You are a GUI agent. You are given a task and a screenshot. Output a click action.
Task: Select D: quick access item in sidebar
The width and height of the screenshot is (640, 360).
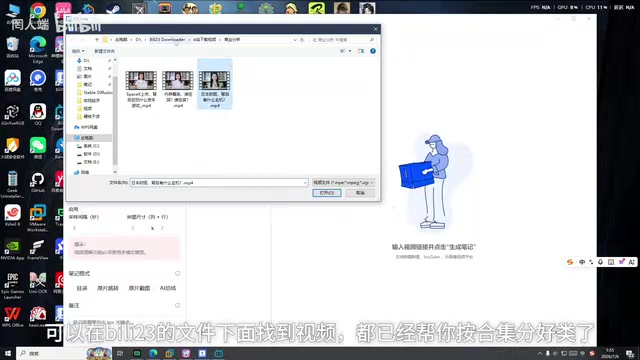tap(87, 60)
